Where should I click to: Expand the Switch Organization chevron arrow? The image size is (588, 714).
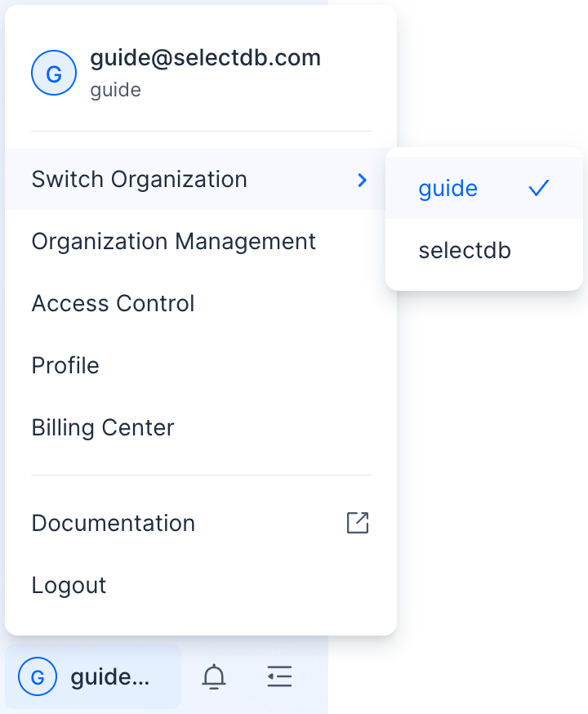tap(363, 180)
